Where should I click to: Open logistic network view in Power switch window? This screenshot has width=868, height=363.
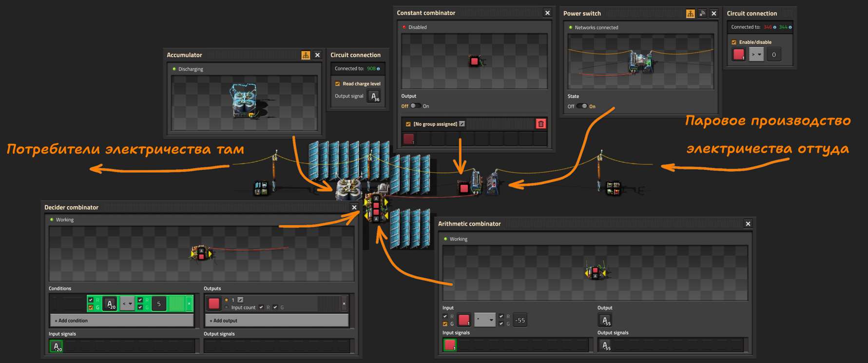[x=702, y=14]
